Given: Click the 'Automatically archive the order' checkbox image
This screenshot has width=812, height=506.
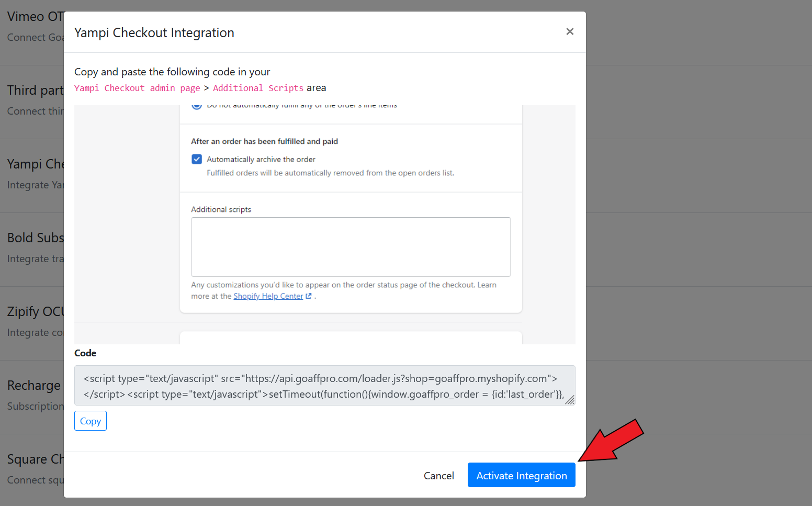Looking at the screenshot, I should pyautogui.click(x=197, y=159).
